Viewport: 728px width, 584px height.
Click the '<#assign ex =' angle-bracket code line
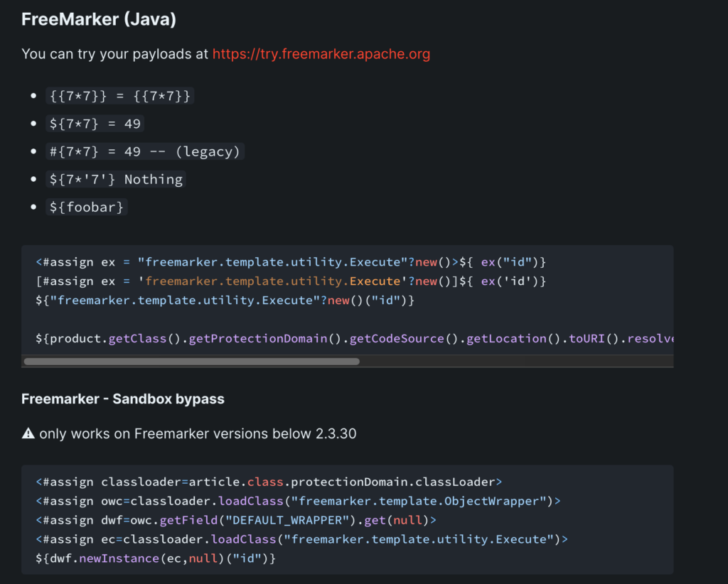291,262
